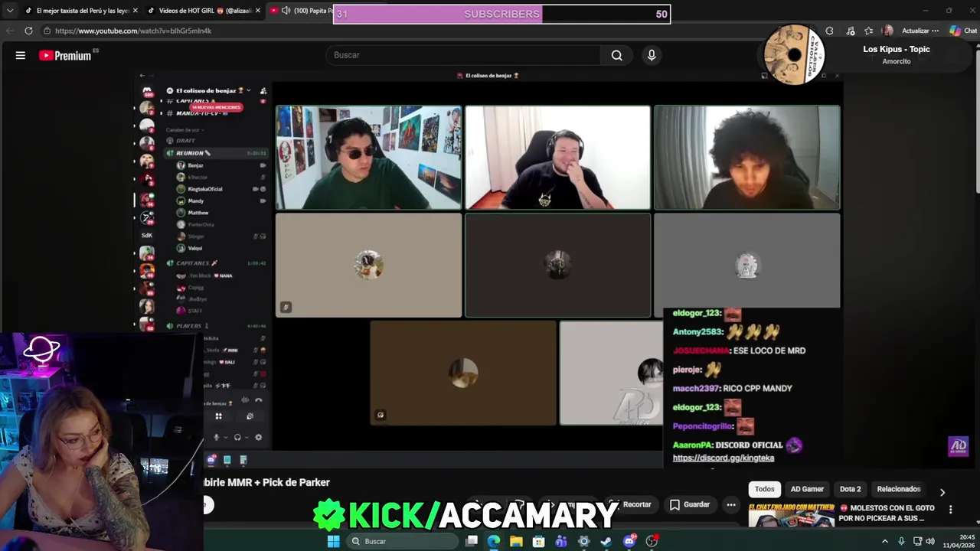Open options menu for 'Molestos con el Goto' video
This screenshot has height=551, width=980.
pos(950,510)
